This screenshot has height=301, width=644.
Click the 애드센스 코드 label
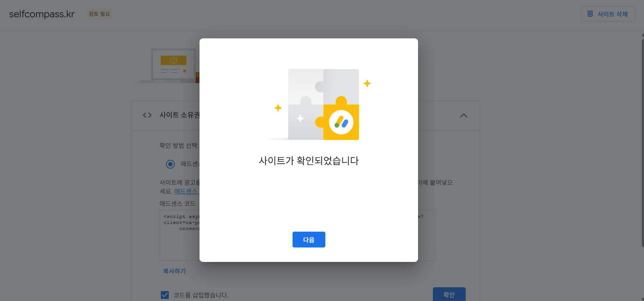click(x=177, y=203)
